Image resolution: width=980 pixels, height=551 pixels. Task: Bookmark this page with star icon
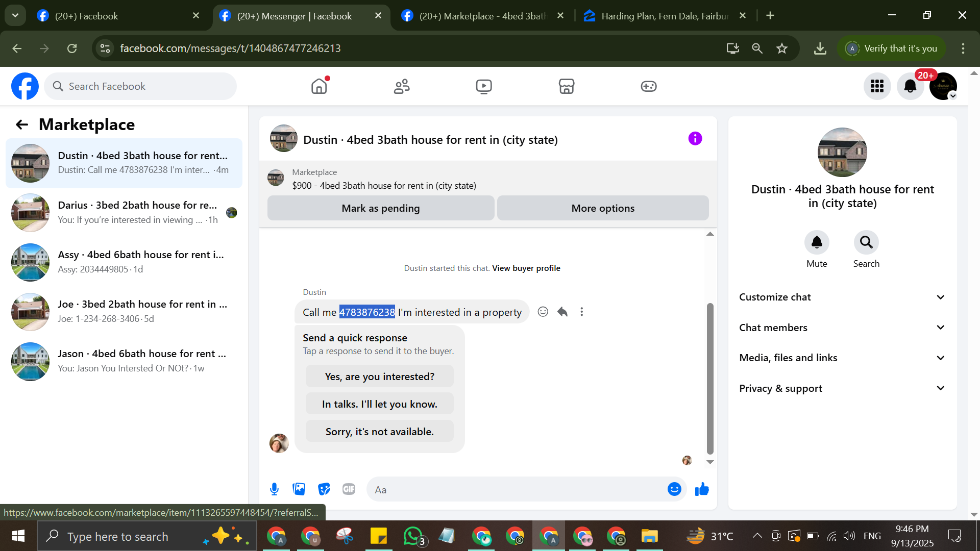(782, 48)
